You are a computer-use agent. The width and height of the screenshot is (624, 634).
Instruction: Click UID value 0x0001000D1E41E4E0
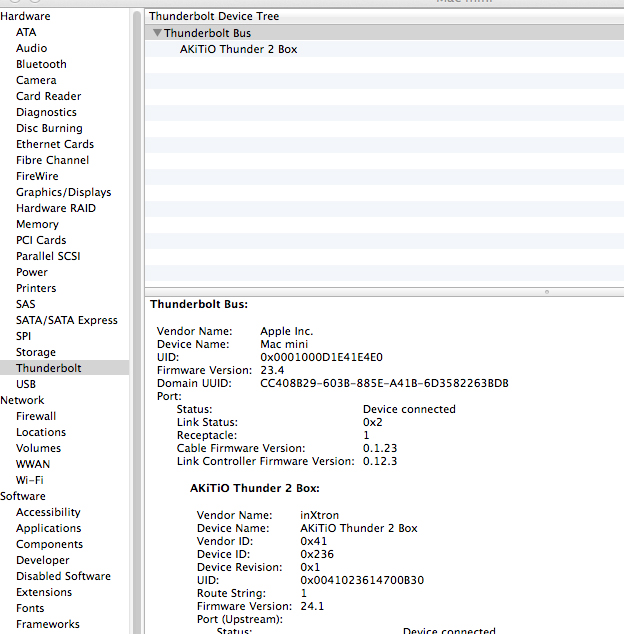coord(322,357)
